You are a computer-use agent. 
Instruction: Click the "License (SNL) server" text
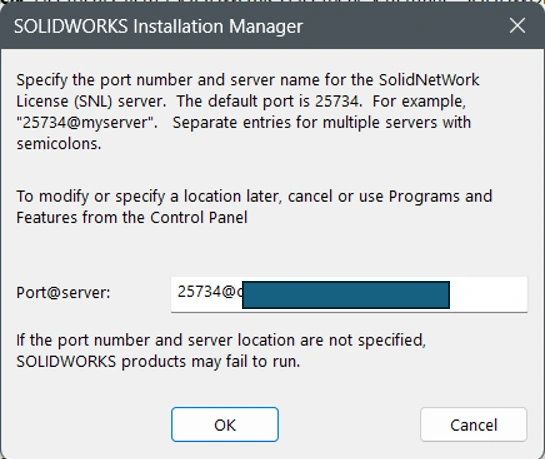[x=91, y=101]
